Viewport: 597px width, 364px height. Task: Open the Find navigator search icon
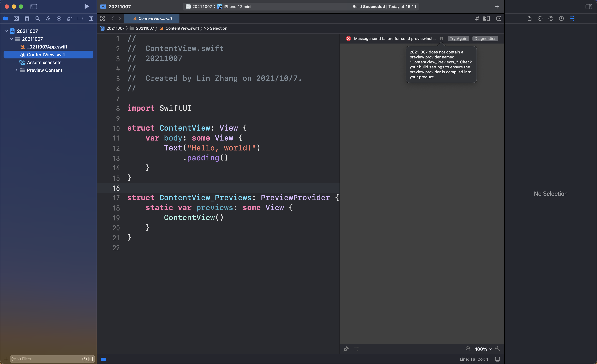(37, 18)
